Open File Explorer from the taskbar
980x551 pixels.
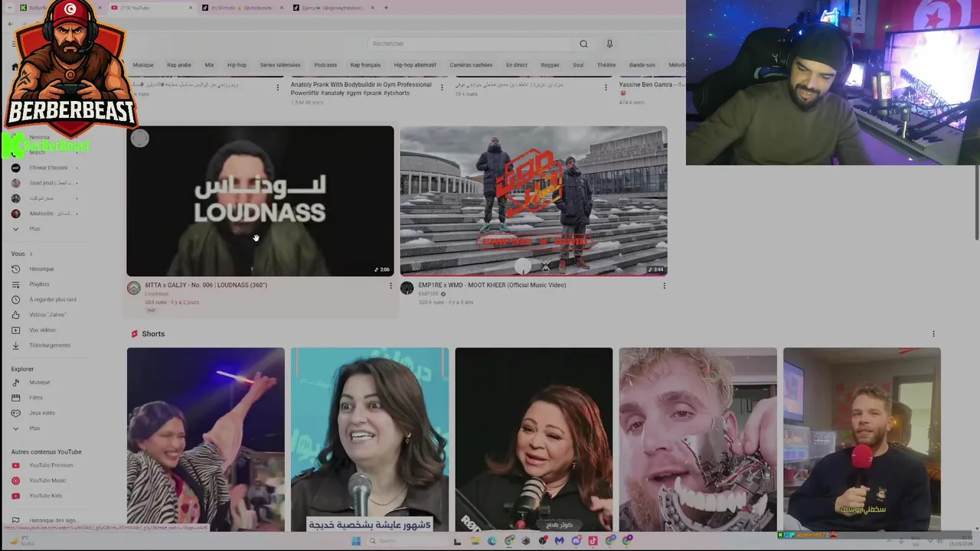pos(475,540)
